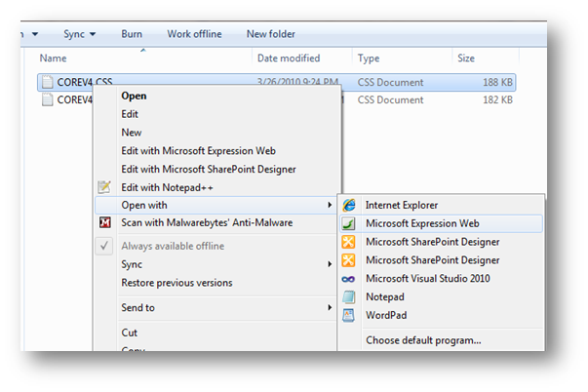Pick Internet Explorer in Open with list
Image resolution: width=588 pixels, height=392 pixels.
(x=402, y=205)
